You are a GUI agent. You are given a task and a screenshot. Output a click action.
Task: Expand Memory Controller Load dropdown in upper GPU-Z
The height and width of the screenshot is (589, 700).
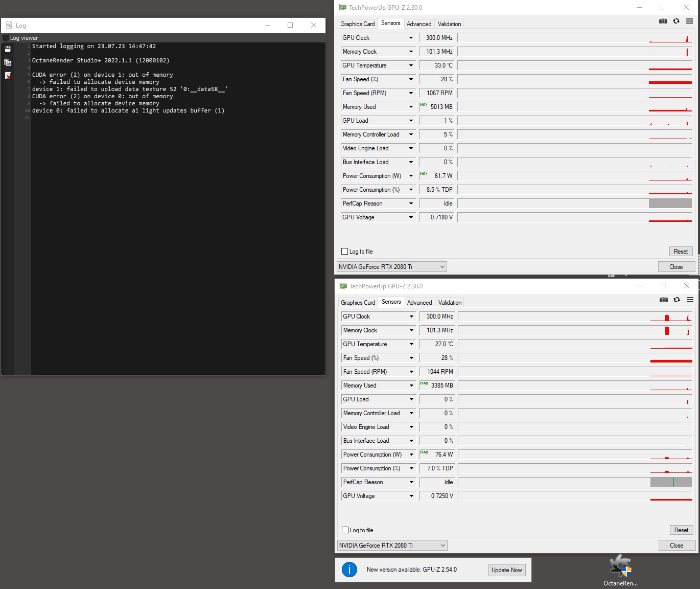click(411, 134)
